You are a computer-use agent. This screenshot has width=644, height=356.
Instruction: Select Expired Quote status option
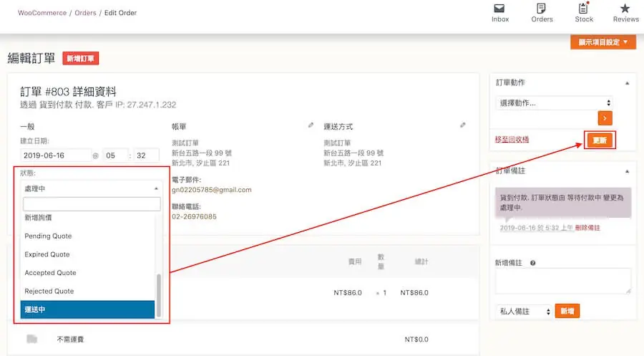(87, 254)
